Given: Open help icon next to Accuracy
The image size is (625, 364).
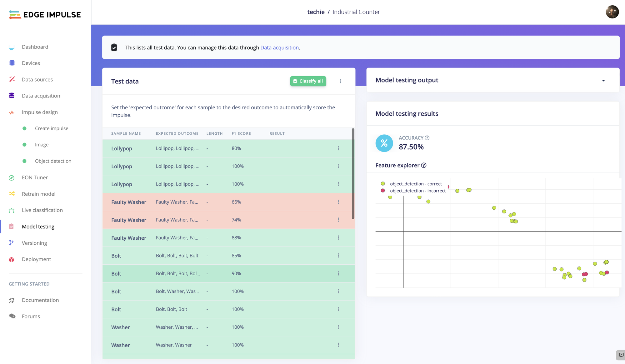Looking at the screenshot, I should click(427, 138).
